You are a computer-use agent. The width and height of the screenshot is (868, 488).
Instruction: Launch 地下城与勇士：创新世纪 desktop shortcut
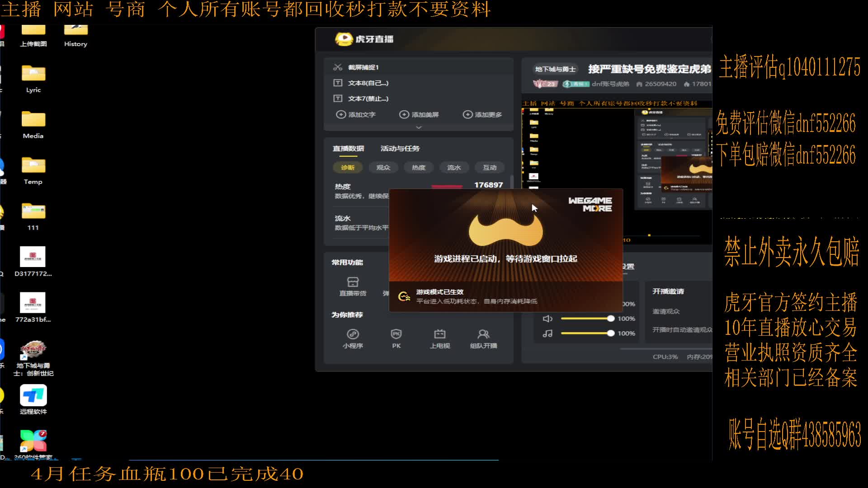[x=33, y=358]
